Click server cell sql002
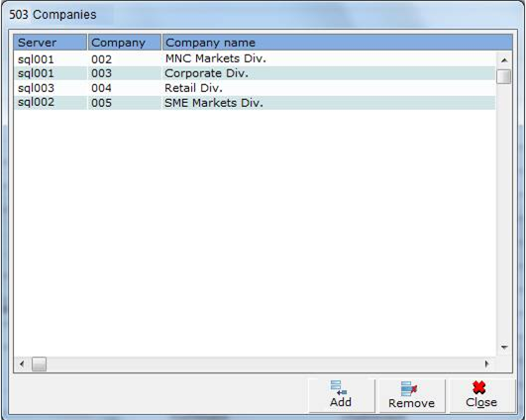This screenshot has height=420, width=526. [36, 102]
